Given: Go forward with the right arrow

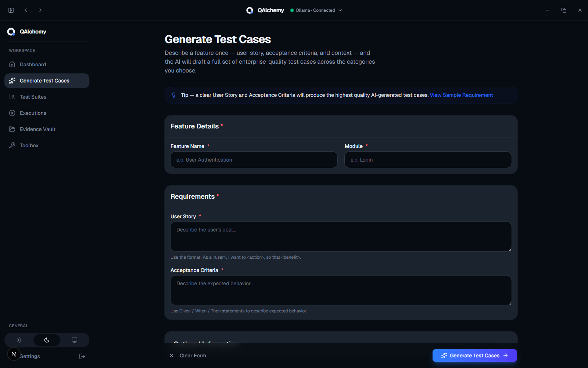Looking at the screenshot, I should tap(40, 10).
